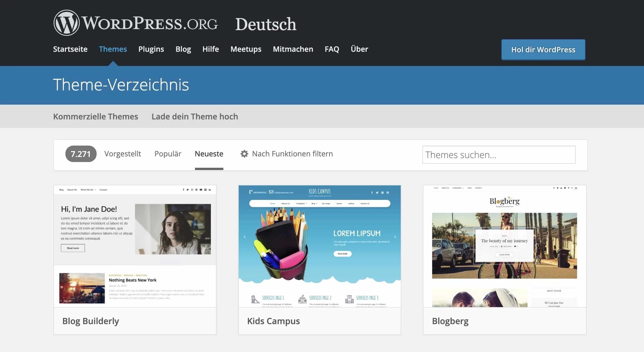Click the email icon in Kids Campus header
644x352 pixels.
pos(271,192)
